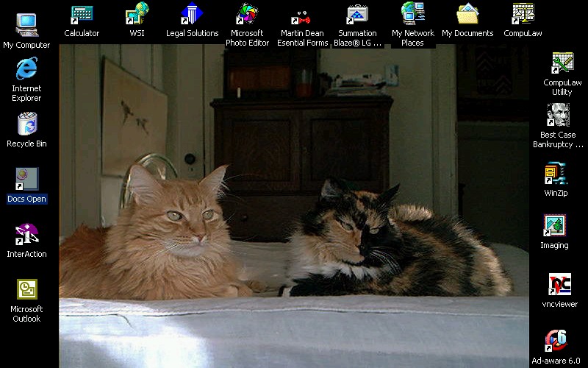Select the Summation Blaze LG shortcut icon
This screenshot has height=368, width=588.
[x=357, y=14]
